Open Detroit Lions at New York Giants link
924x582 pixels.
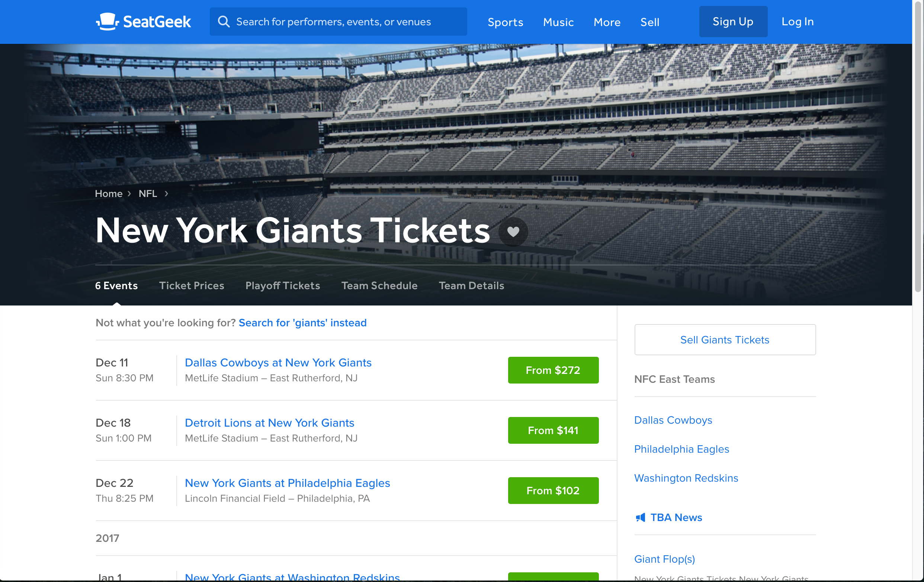269,423
